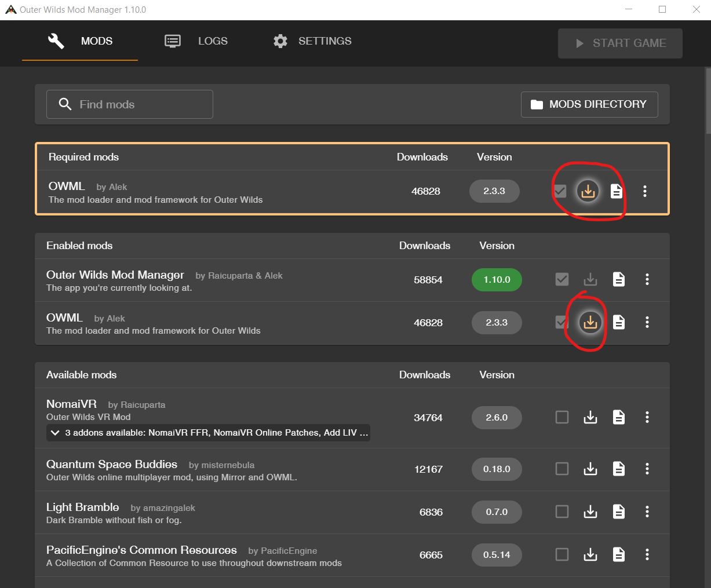Click the update icon for OWML in Enabled mods
This screenshot has height=588, width=711.
tap(590, 322)
